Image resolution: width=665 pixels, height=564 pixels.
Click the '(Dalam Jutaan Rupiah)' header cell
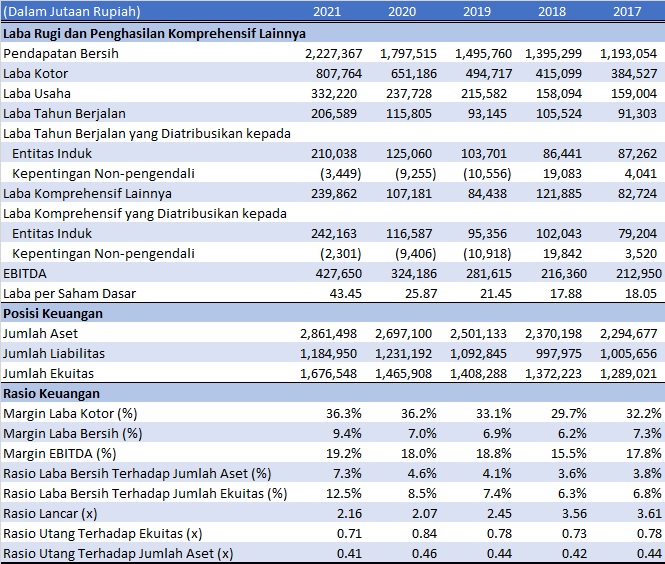[x=71, y=11]
